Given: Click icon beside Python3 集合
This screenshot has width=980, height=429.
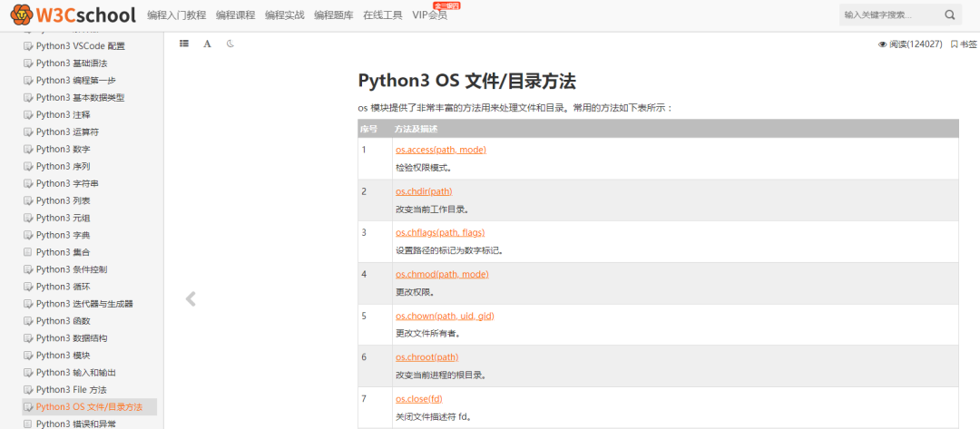Looking at the screenshot, I should click(x=27, y=251).
